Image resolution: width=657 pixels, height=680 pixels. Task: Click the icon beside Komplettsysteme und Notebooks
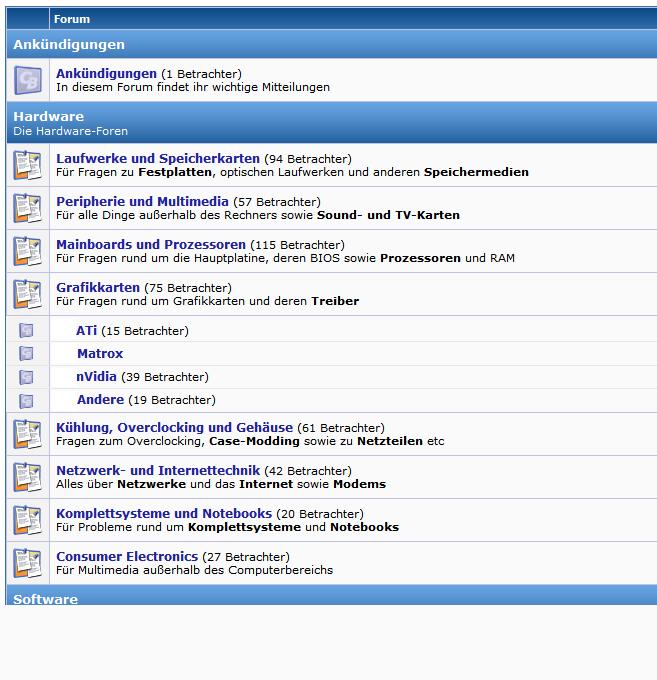[27, 520]
